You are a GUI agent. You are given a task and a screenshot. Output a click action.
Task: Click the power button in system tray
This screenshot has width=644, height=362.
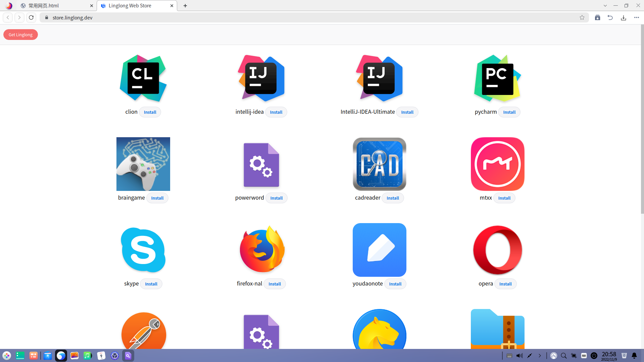(x=594, y=356)
